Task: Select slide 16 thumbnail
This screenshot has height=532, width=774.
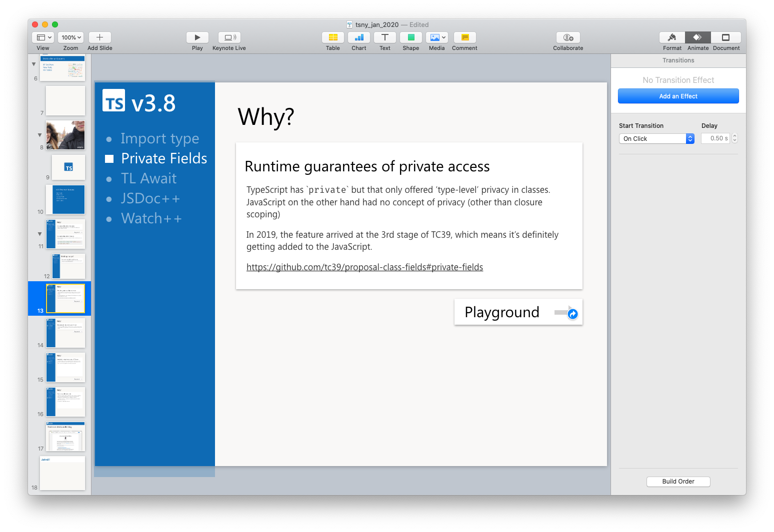Action: click(65, 402)
